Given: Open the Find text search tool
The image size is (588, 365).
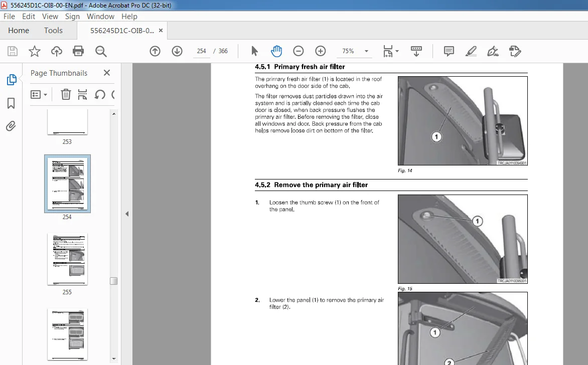Looking at the screenshot, I should [101, 51].
